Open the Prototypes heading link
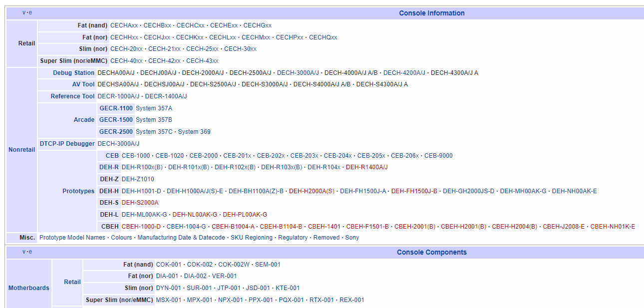This screenshot has width=644, height=308. (78, 191)
